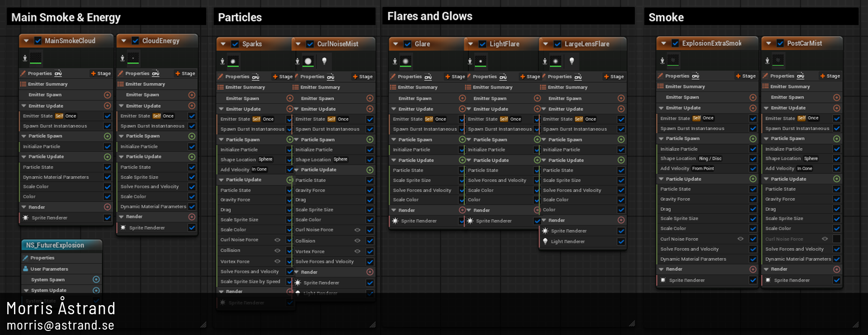
Task: Add module via MainSmokeCloud Emitter Spawn plus circle
Action: [x=108, y=95]
